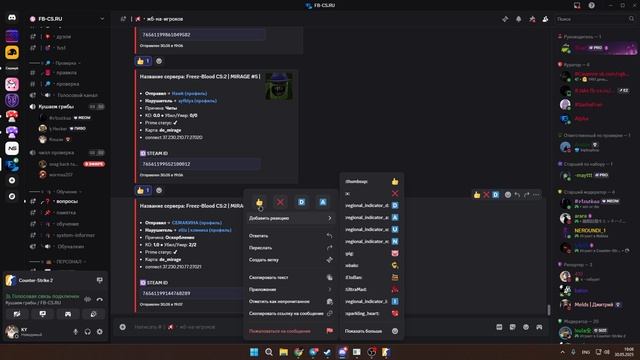The height and width of the screenshot is (360, 640).
Task: Toggle thumbs-up reaction under MIRAGE #5 report
Action: (143, 190)
